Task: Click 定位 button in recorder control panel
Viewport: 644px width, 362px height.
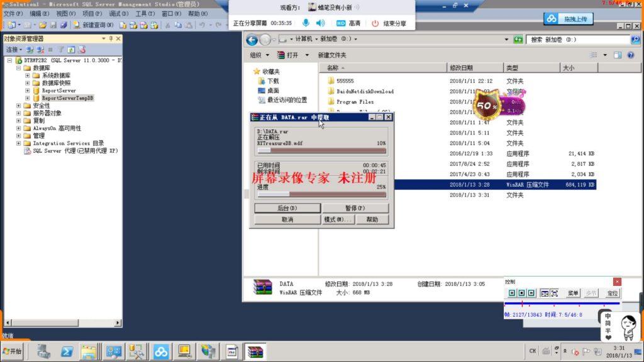Action: 612,293
